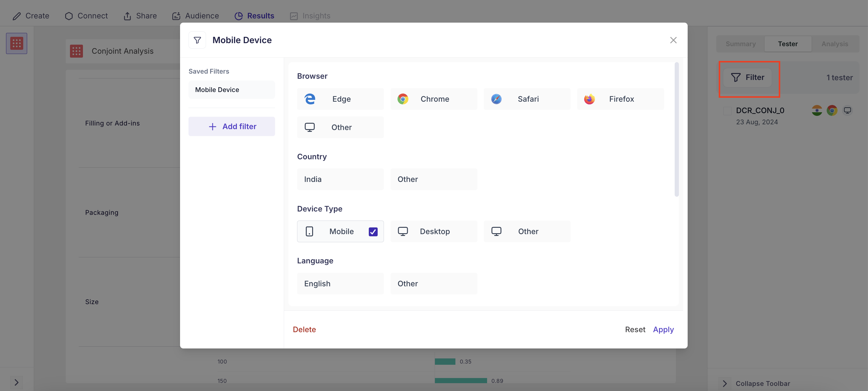Image resolution: width=868 pixels, height=391 pixels.
Task: Uncheck the Mobile device type checkbox
Action: (373, 232)
